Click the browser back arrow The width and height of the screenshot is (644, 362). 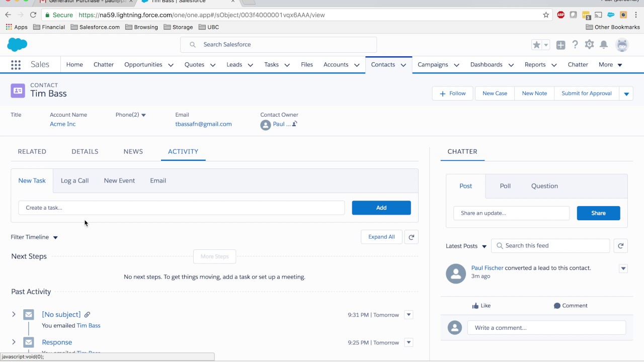8,15
